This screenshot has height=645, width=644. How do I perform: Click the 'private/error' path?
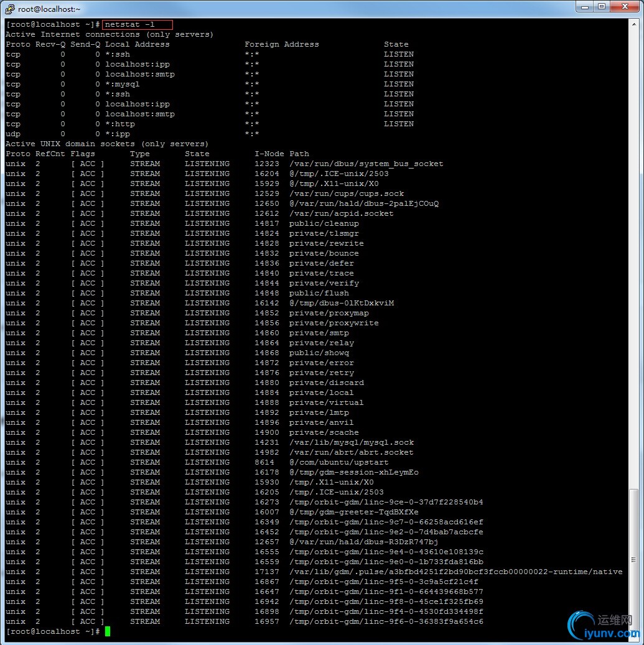click(322, 363)
